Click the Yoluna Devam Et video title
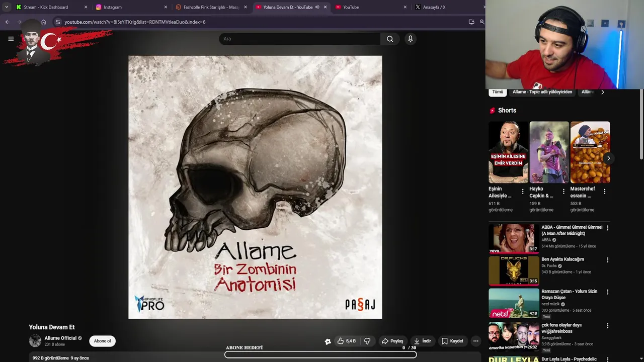Image resolution: width=644 pixels, height=362 pixels. (x=52, y=327)
